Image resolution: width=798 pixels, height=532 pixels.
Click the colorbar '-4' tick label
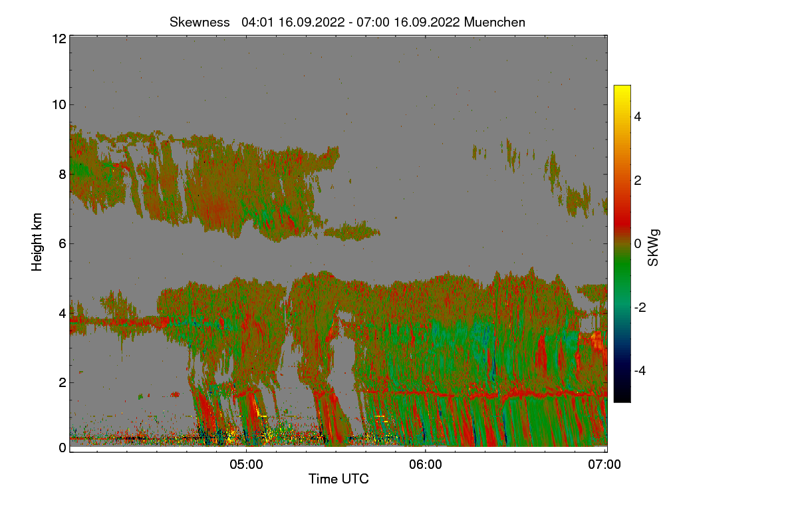click(x=641, y=370)
